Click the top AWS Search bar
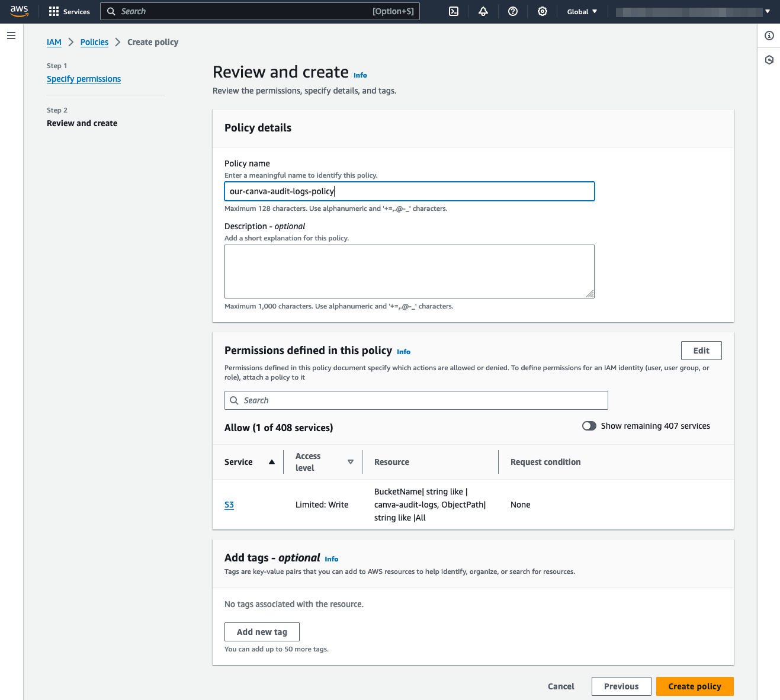 tap(260, 11)
